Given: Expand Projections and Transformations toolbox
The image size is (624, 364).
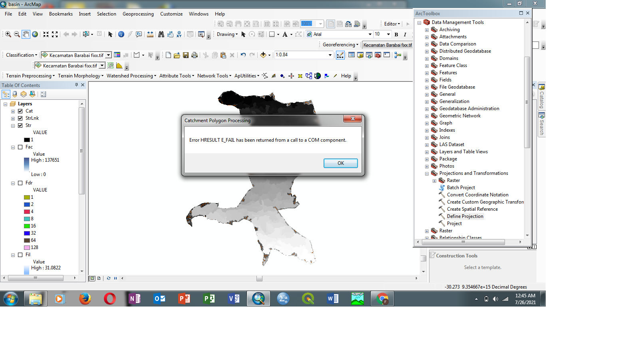Looking at the screenshot, I should point(427,173).
